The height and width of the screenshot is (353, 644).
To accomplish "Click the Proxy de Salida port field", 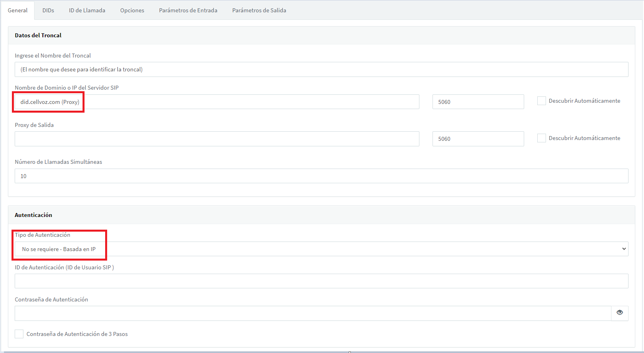I will point(478,139).
